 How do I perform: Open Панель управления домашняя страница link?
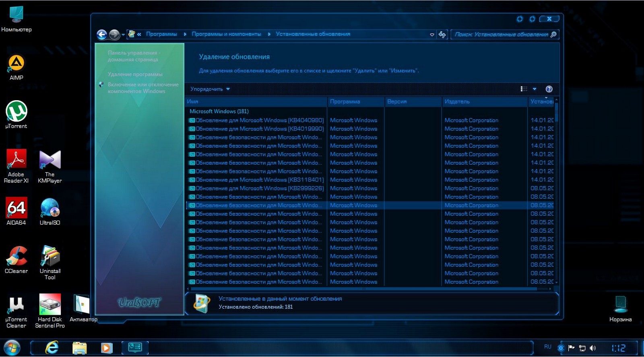tap(134, 56)
